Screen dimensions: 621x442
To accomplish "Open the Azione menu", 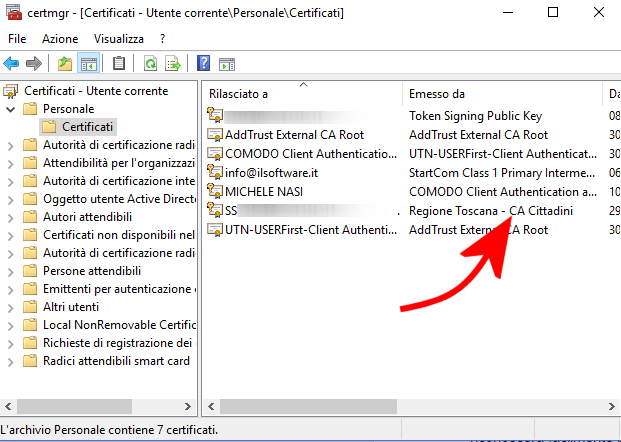I will (x=60, y=39).
